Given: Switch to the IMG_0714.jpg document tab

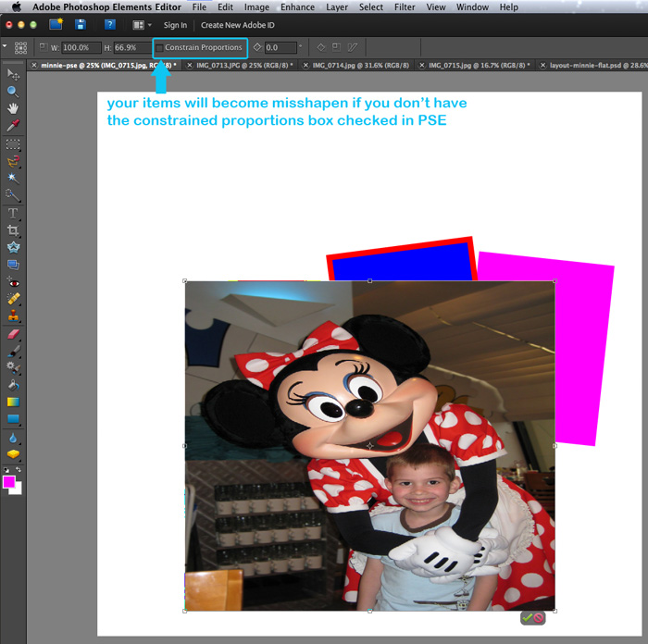Looking at the screenshot, I should 361,66.
